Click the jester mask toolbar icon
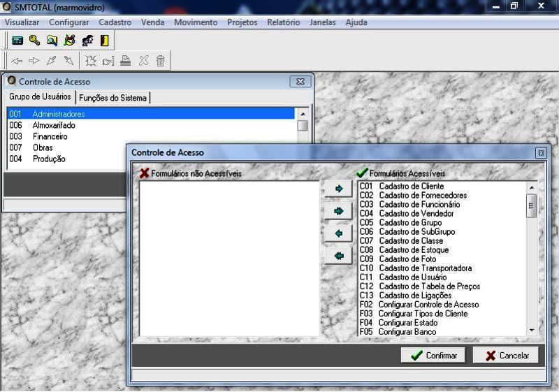The width and height of the screenshot is (559, 392). point(69,41)
